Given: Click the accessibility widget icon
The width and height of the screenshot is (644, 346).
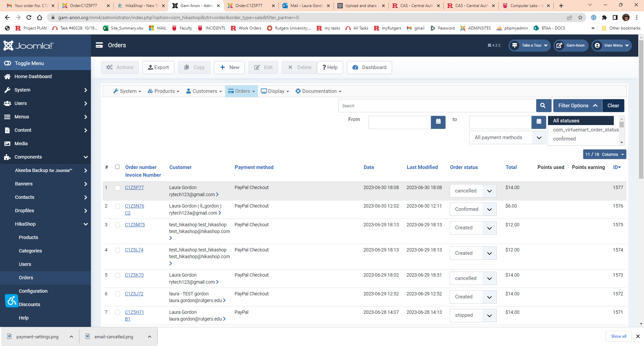Looking at the screenshot, I should coord(12,301).
